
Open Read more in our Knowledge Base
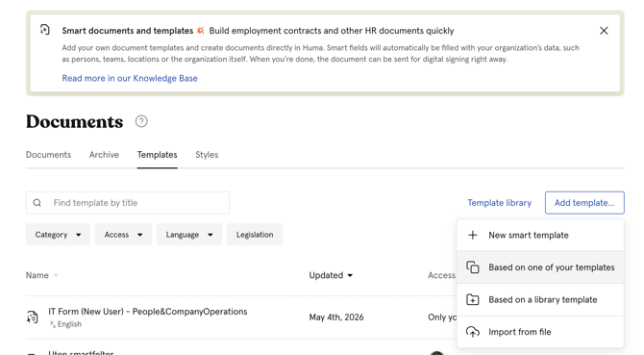click(130, 78)
